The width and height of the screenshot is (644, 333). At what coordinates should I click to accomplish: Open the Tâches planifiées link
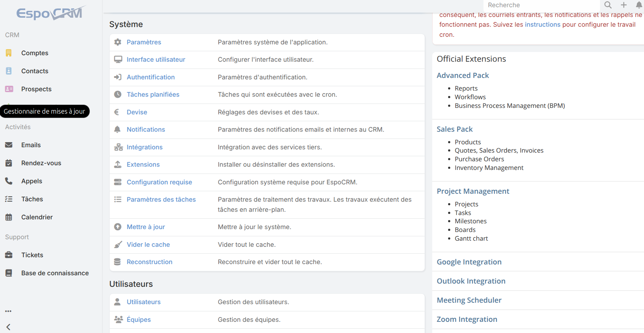tap(153, 95)
